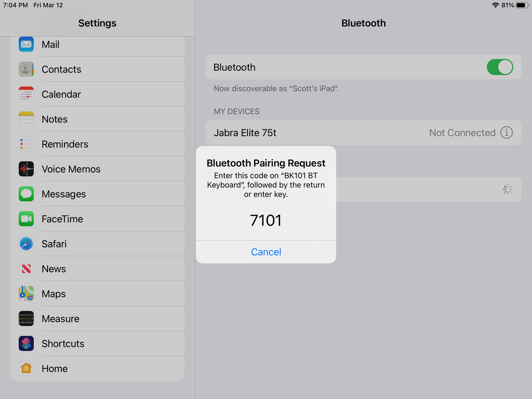Viewport: 532px width, 399px height.
Task: Select the Safari compass icon
Action: click(26, 244)
